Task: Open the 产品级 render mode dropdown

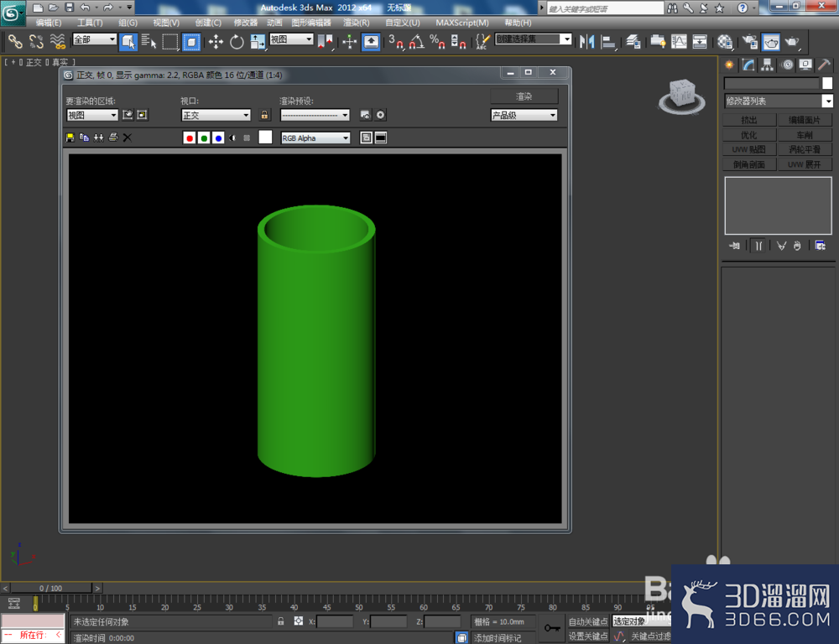Action: (x=524, y=115)
